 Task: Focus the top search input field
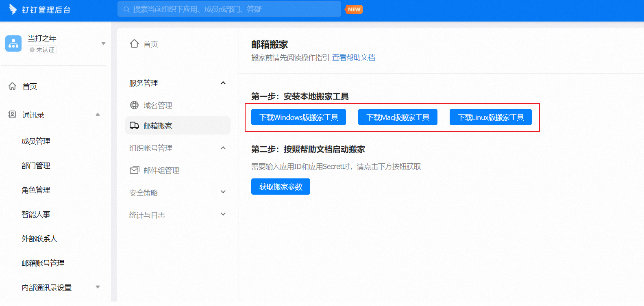click(x=229, y=9)
